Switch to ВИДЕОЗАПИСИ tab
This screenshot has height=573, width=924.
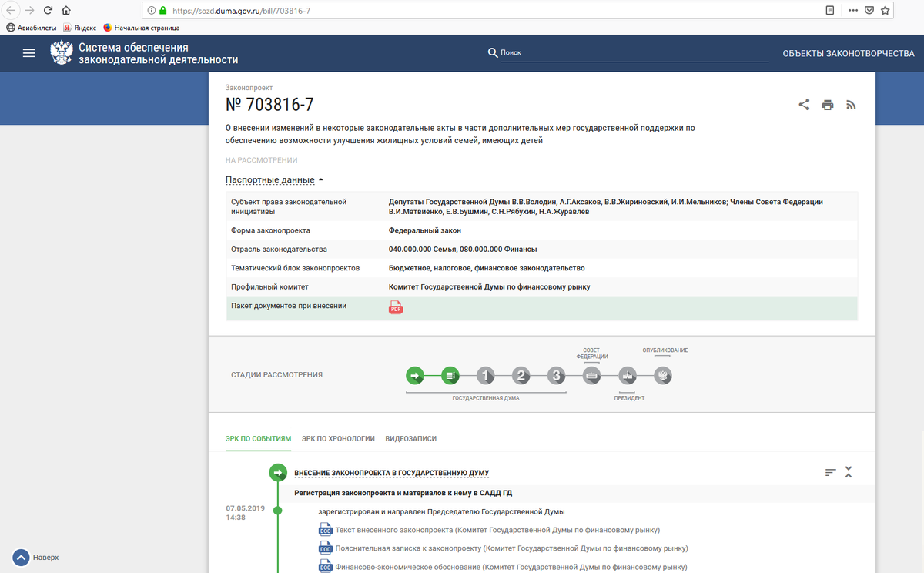[410, 439]
